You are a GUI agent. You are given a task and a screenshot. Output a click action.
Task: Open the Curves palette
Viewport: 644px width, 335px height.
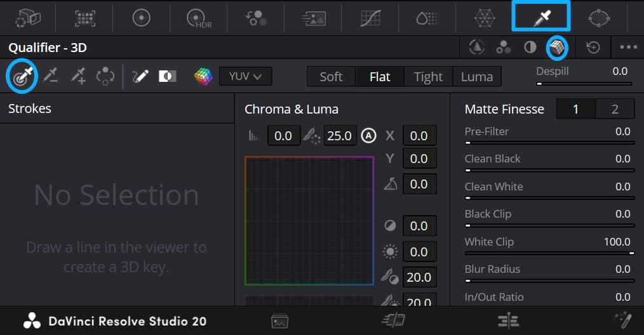(370, 18)
